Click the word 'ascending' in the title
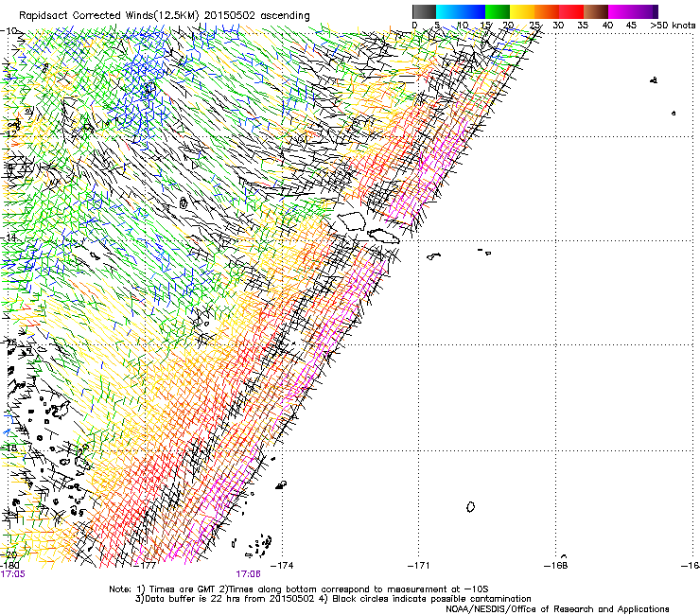Screen dimensions: 700x615 tap(285, 16)
